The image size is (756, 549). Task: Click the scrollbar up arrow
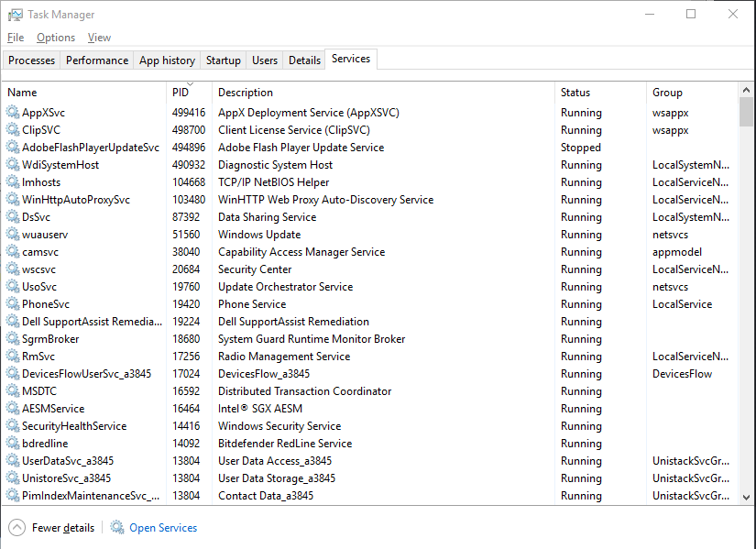pos(746,90)
